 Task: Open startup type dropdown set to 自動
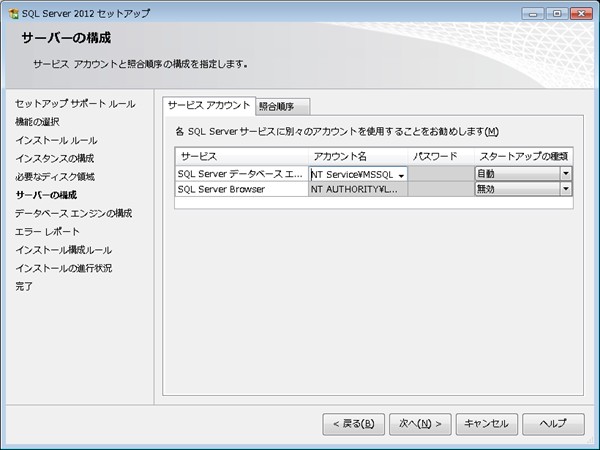click(x=566, y=174)
